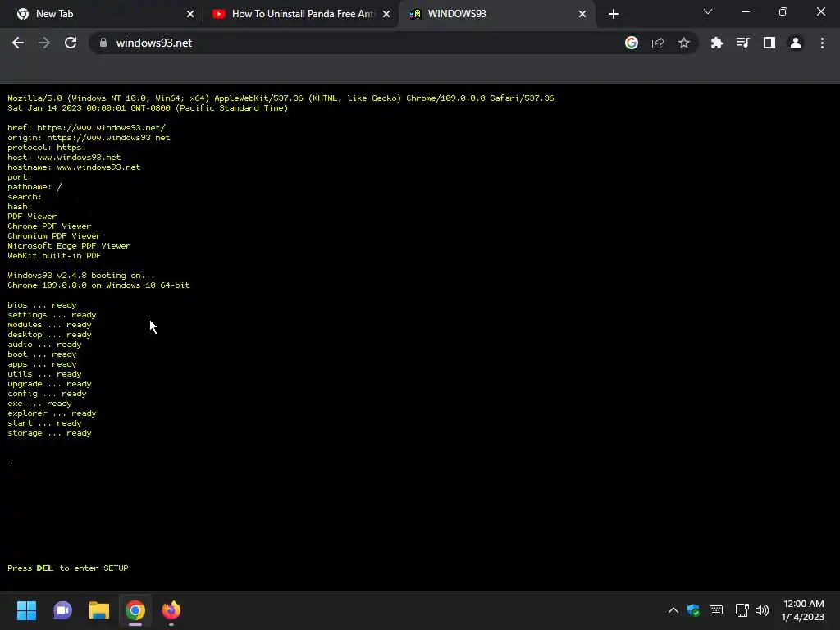Image resolution: width=840 pixels, height=630 pixels.
Task: Click the 'WebKit built-in PDF' line
Action: [54, 256]
